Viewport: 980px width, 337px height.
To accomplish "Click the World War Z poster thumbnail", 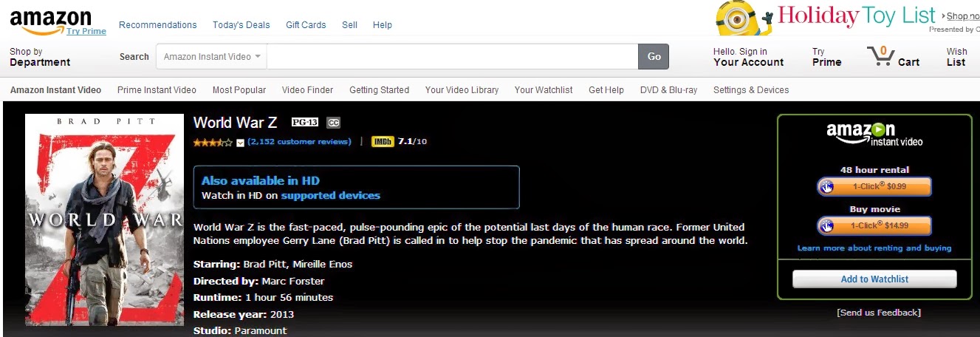I will pos(103,219).
